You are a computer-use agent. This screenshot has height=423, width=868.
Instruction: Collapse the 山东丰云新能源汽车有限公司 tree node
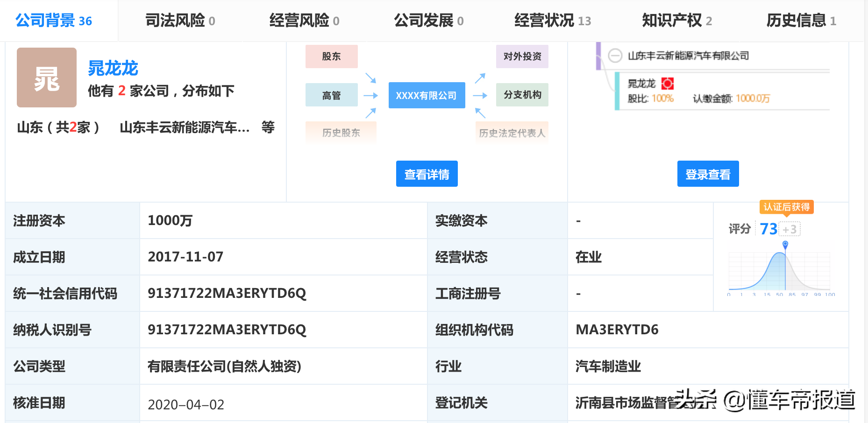(x=615, y=56)
